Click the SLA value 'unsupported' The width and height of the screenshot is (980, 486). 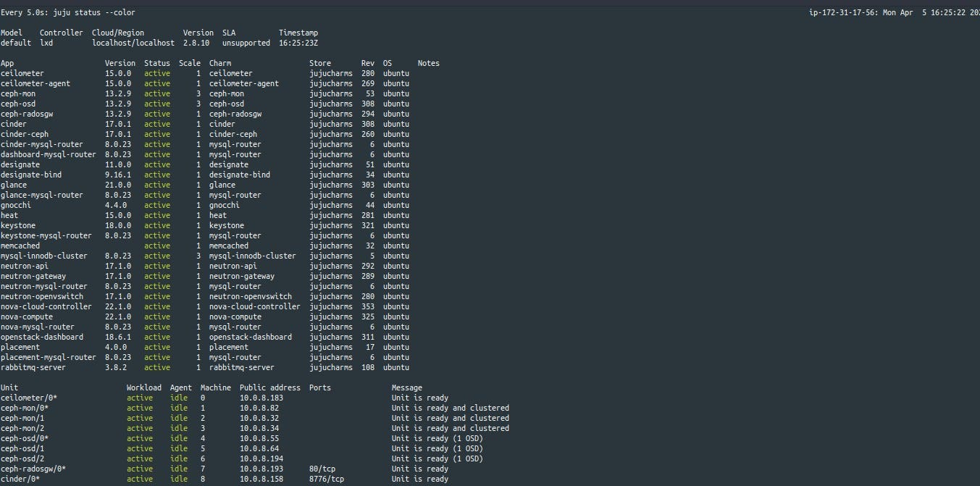point(246,43)
